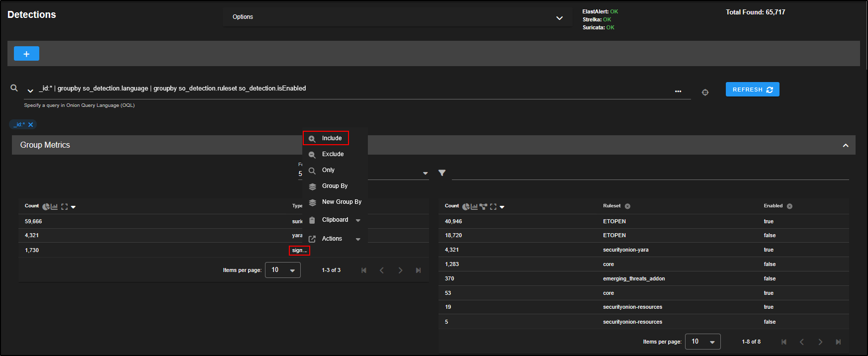Click the OQL query input field
The image size is (868, 356).
348,89
